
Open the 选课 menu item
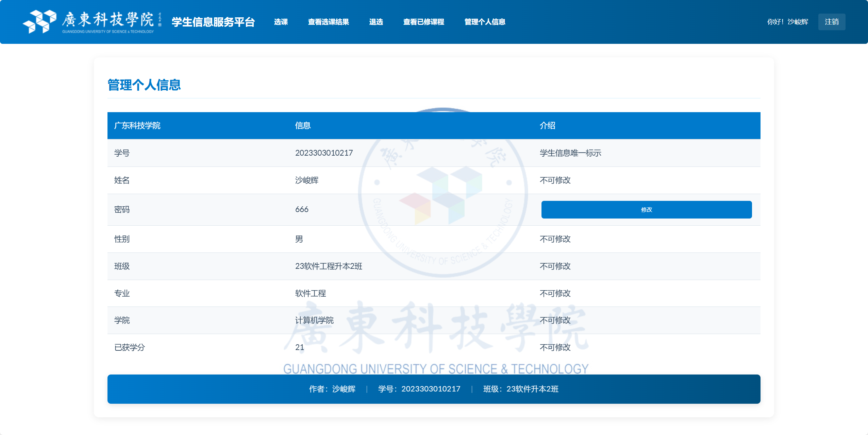coord(281,22)
